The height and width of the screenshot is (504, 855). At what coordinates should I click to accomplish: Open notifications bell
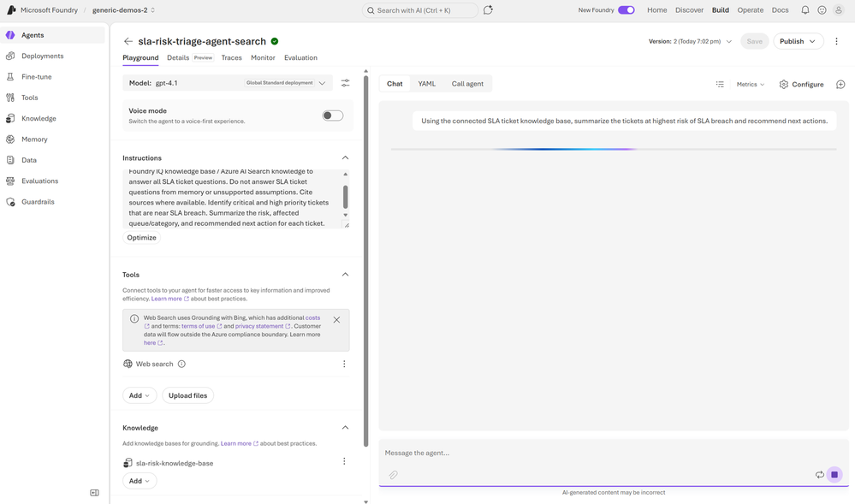click(x=805, y=9)
